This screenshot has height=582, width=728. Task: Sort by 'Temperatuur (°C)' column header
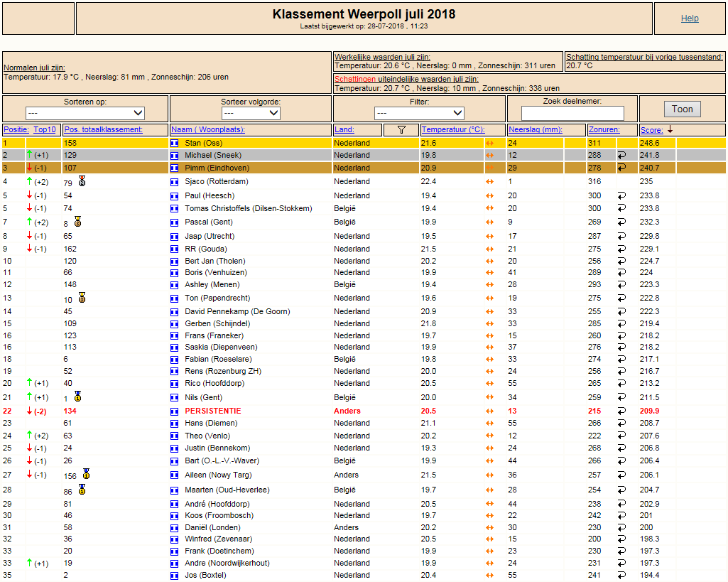(453, 129)
